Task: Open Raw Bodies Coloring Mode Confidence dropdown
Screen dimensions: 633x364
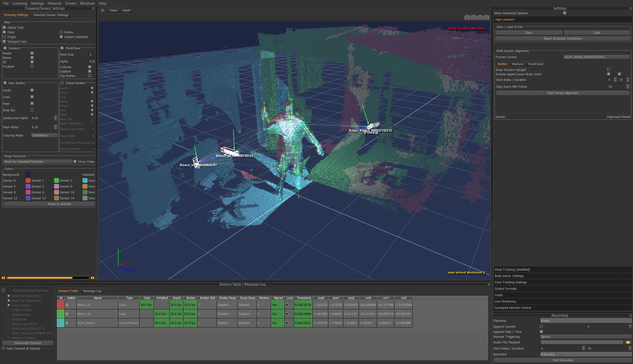Action: pyautogui.click(x=44, y=136)
